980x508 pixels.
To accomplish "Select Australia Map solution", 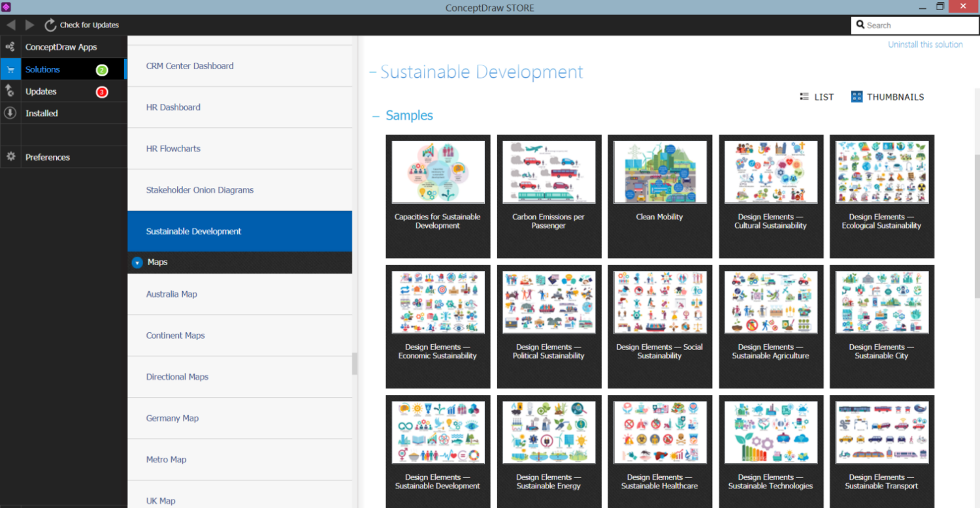I will pyautogui.click(x=240, y=294).
